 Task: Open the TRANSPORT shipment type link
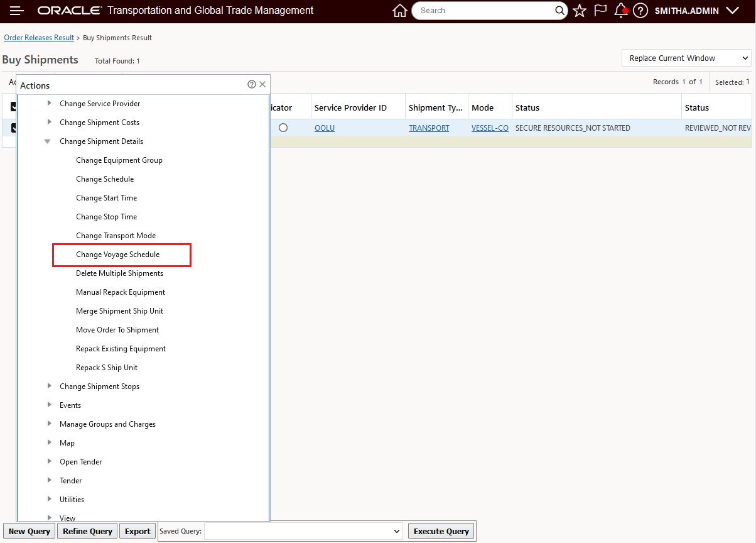pos(429,128)
